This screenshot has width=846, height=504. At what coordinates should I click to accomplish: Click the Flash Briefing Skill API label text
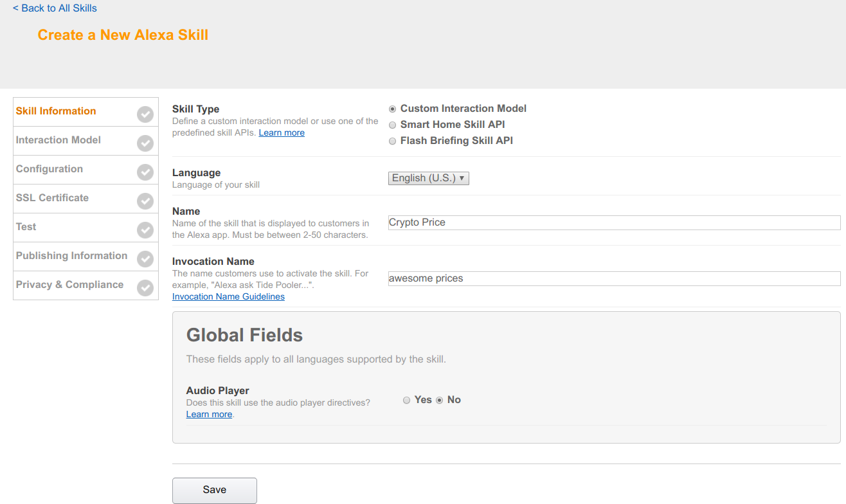tap(456, 141)
